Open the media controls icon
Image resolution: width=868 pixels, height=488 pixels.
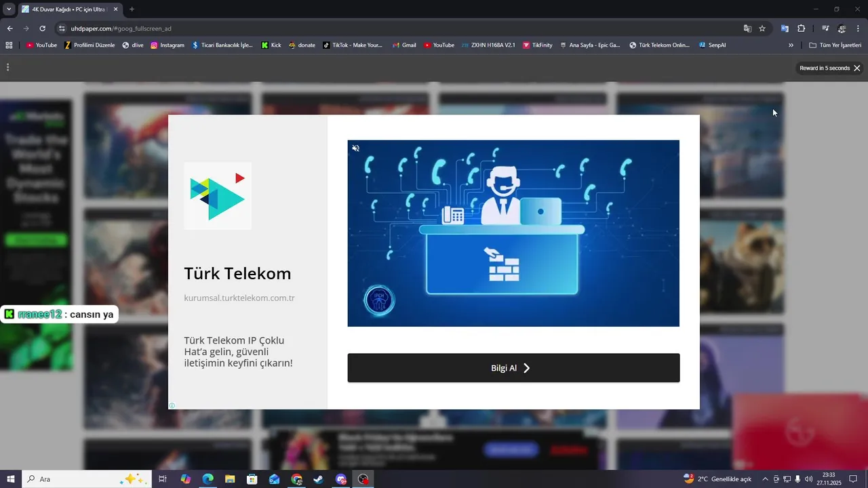click(825, 28)
